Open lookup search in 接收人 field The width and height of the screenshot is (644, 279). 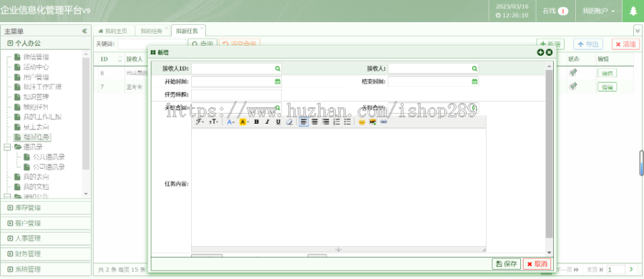pos(474,69)
